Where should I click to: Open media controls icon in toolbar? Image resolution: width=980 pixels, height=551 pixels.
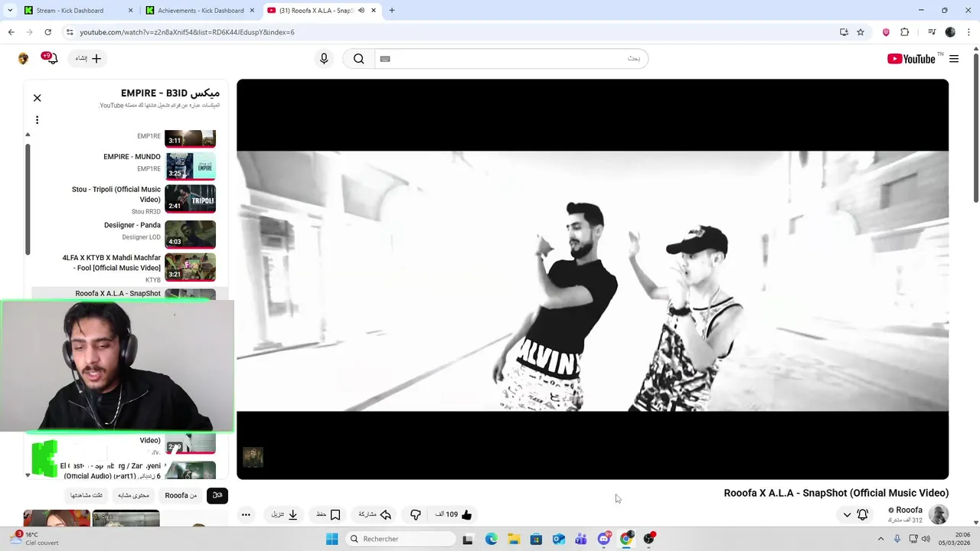932,32
